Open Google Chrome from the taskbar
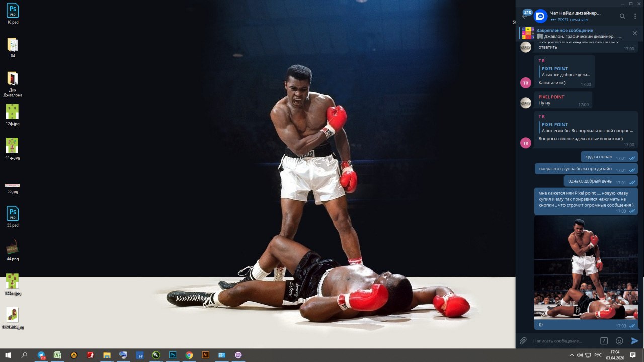This screenshot has height=362, width=644. coord(189,355)
